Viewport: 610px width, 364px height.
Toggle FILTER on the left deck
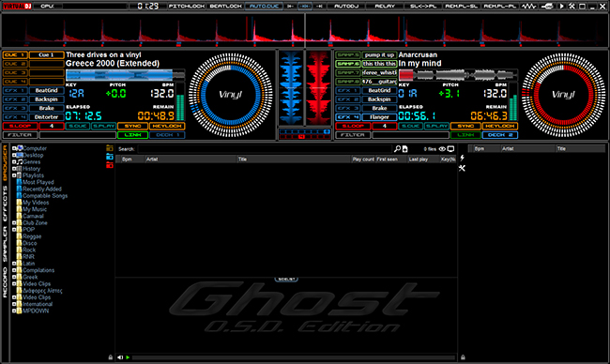tap(21, 135)
